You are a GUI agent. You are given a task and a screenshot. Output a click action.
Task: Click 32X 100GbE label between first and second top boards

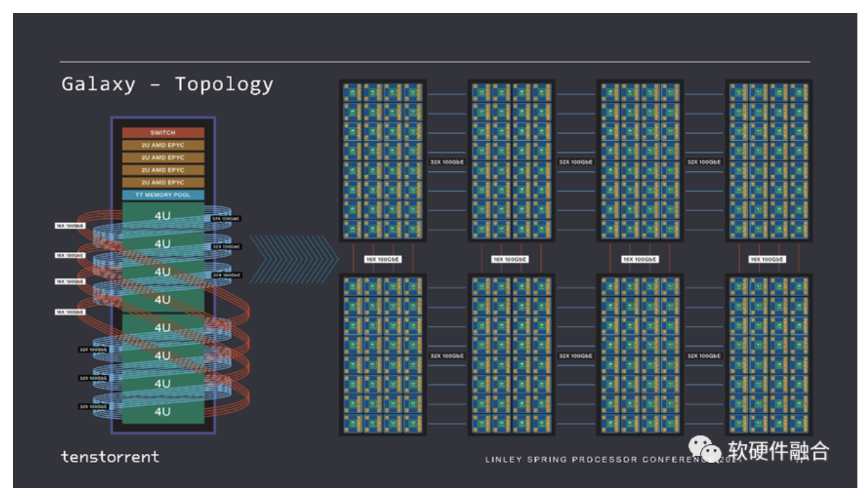[x=447, y=161]
